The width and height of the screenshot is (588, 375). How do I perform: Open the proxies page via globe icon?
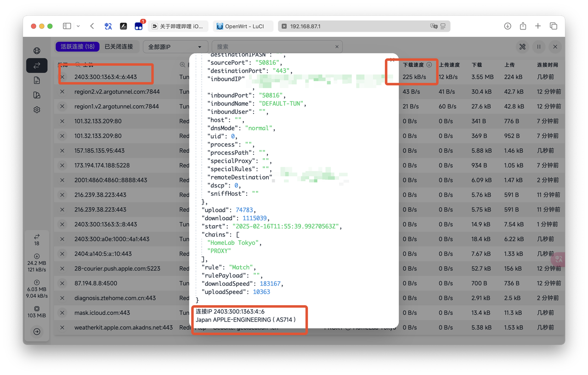(x=37, y=51)
